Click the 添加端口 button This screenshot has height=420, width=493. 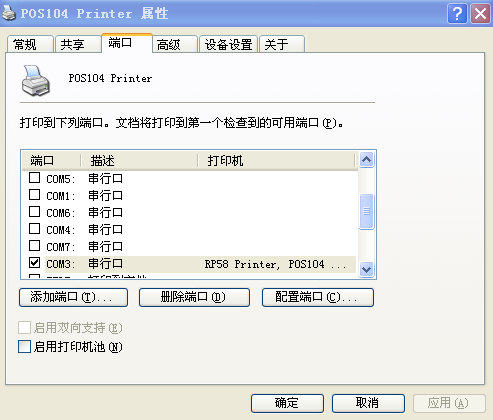(73, 297)
